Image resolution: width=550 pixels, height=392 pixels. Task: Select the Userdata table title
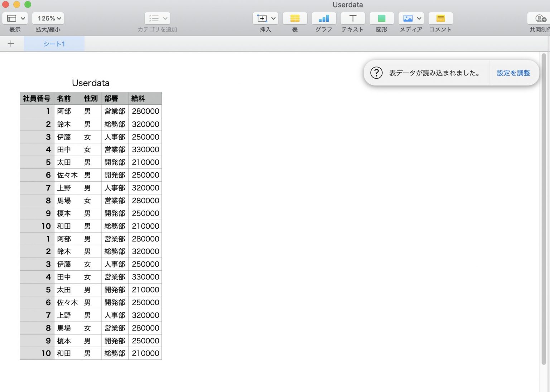pyautogui.click(x=91, y=83)
